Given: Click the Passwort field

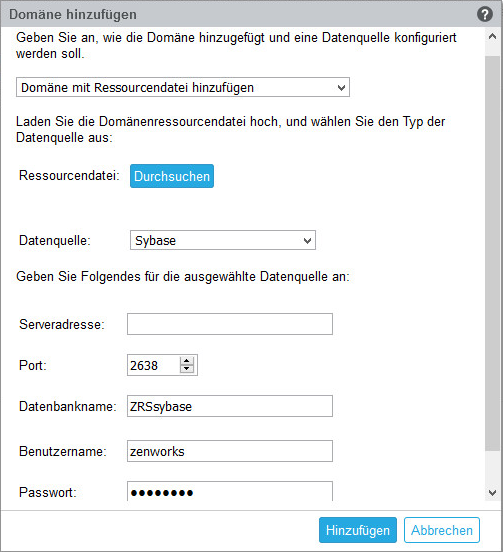Looking at the screenshot, I should [x=230, y=491].
